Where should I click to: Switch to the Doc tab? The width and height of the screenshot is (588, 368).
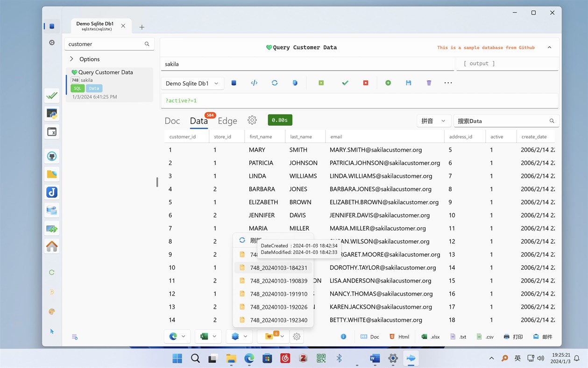point(172,121)
